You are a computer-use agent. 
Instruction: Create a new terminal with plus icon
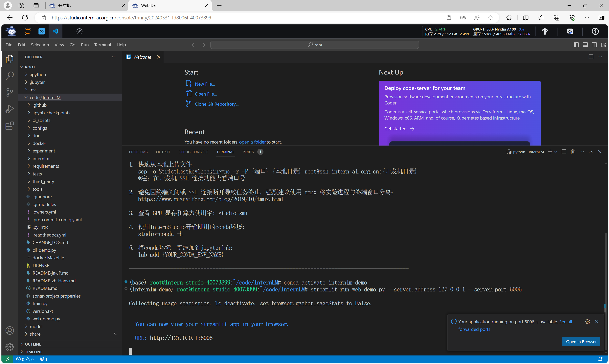click(550, 152)
